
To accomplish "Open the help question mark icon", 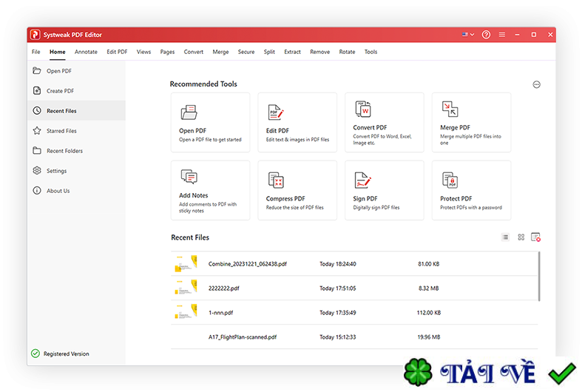I will click(486, 35).
